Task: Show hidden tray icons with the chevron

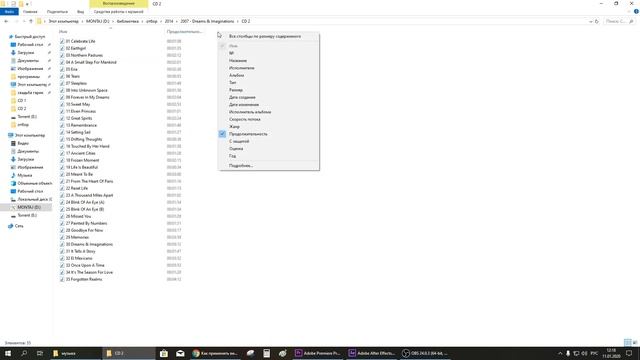Action: coord(560,353)
